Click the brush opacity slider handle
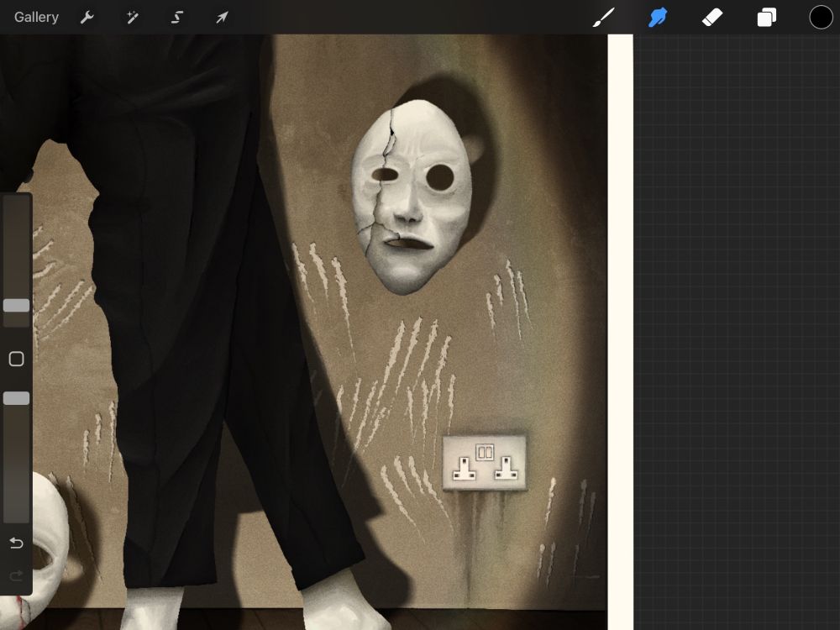This screenshot has height=630, width=840. pos(17,398)
